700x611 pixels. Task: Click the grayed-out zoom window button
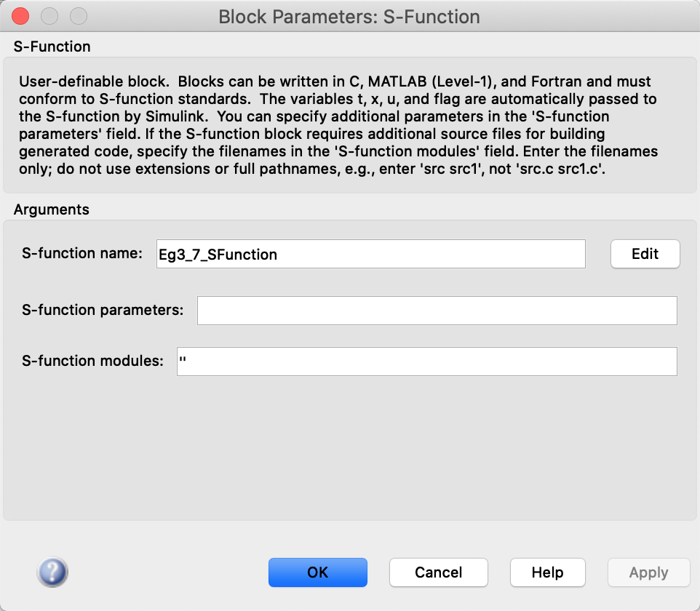tap(78, 16)
